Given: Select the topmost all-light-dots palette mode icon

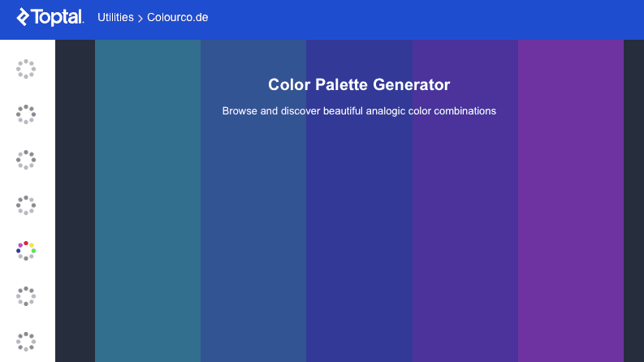Looking at the screenshot, I should click(x=26, y=68).
